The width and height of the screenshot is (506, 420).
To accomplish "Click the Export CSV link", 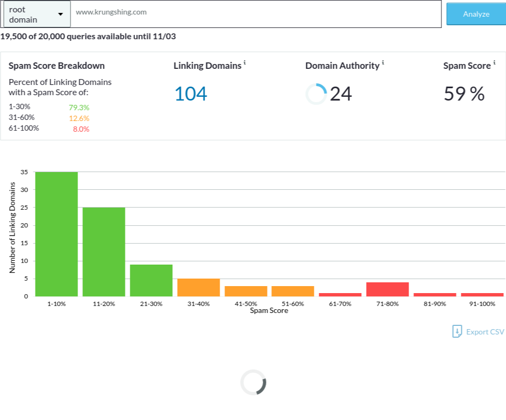I will point(484,332).
